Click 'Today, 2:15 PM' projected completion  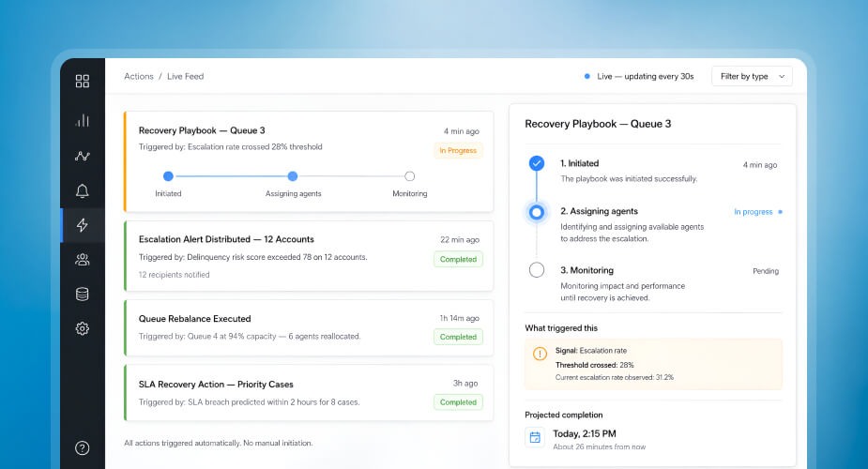(585, 433)
